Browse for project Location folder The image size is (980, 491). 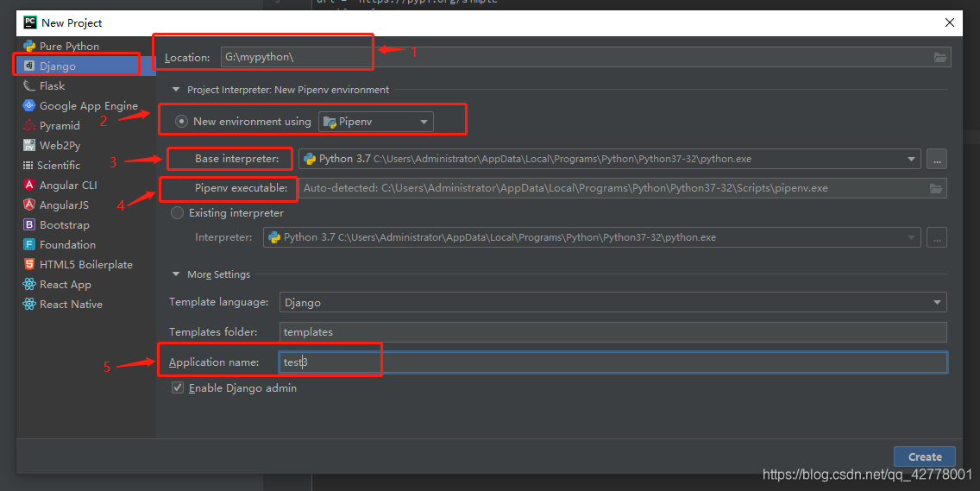point(940,57)
